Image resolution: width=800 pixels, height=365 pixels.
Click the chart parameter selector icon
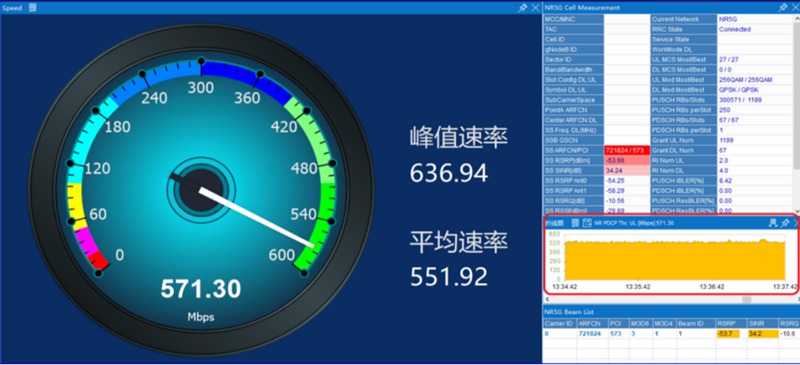click(587, 223)
